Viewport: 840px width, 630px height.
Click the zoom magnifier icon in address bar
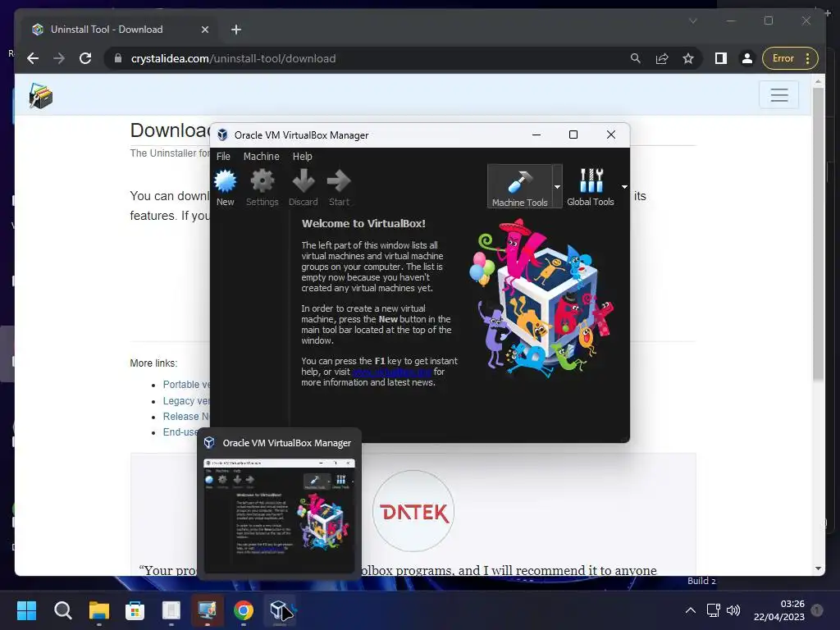(636, 58)
